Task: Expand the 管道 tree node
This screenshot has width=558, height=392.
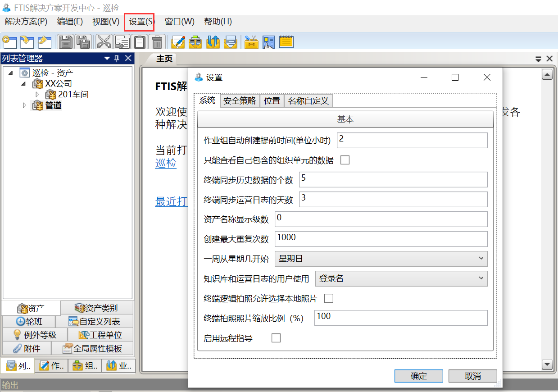Action: [25, 105]
